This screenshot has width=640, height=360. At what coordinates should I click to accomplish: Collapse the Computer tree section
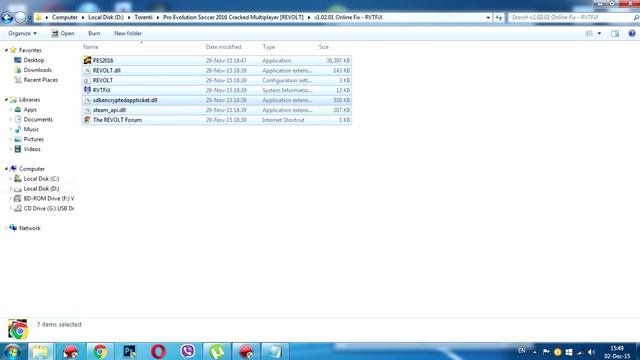click(6, 169)
